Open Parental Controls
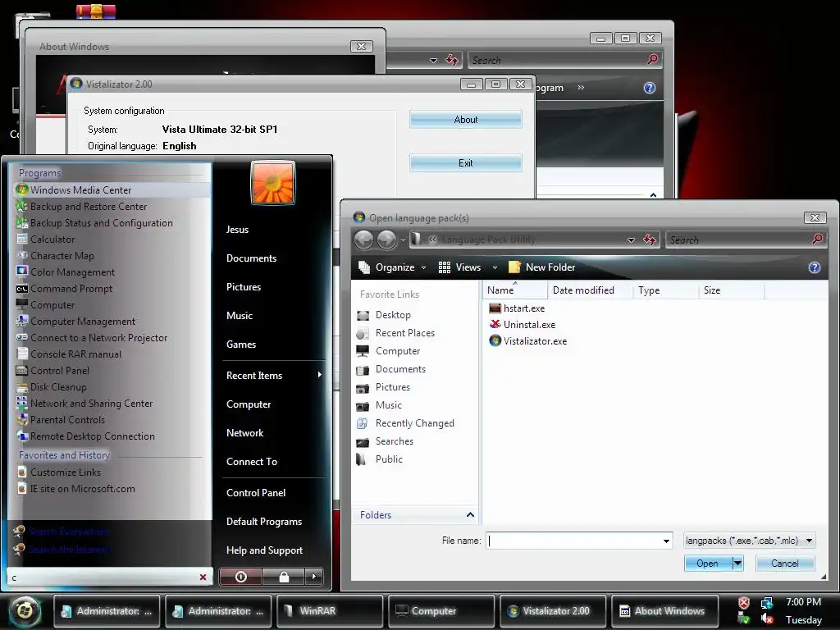 pos(112,420)
